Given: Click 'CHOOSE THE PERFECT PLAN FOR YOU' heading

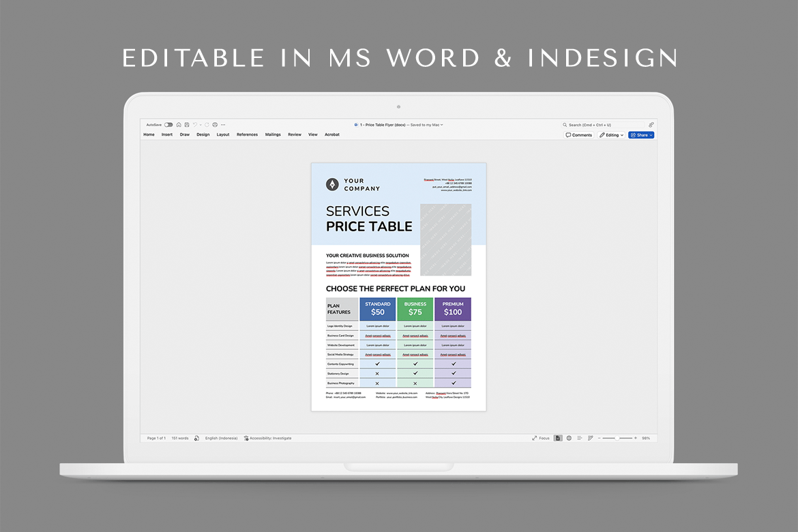Looking at the screenshot, I should coord(396,289).
